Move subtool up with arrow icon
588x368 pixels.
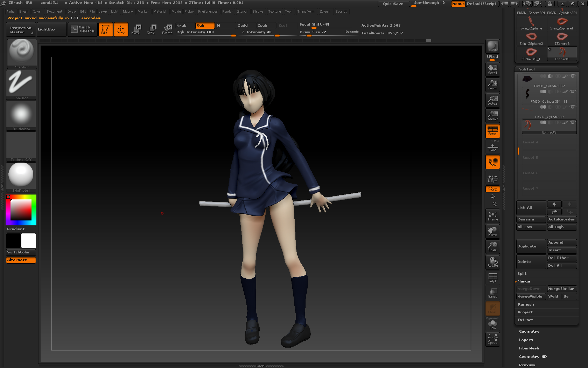tap(554, 204)
